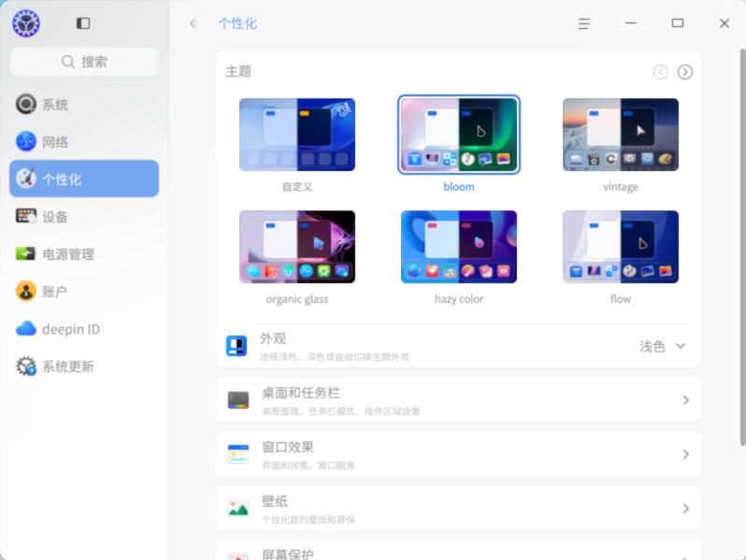Select the flow theme thumbnail

coord(621,247)
